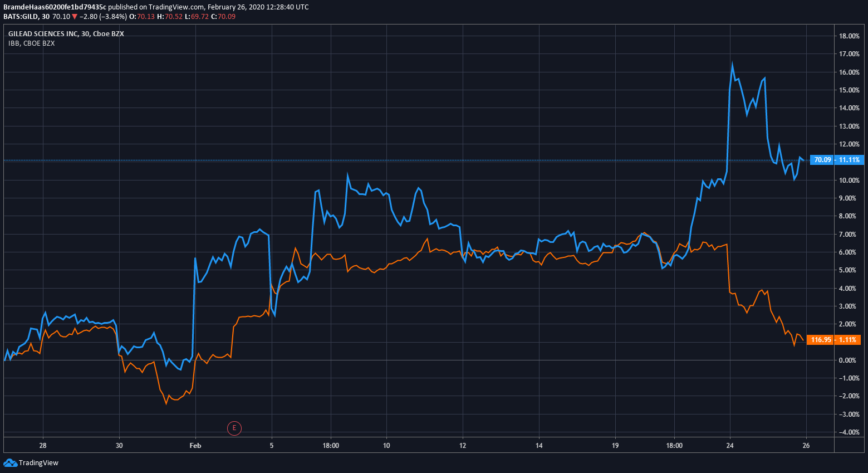This screenshot has height=473, width=868.
Task: Click the date label 30 on time axis
Action: pyautogui.click(x=119, y=446)
